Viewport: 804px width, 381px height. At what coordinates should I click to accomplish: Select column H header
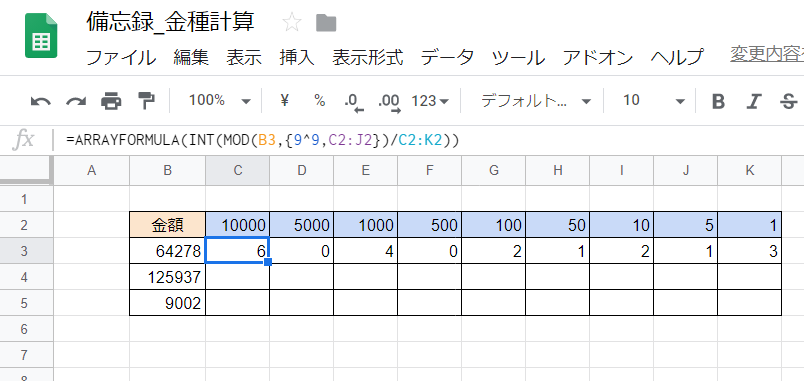click(557, 171)
